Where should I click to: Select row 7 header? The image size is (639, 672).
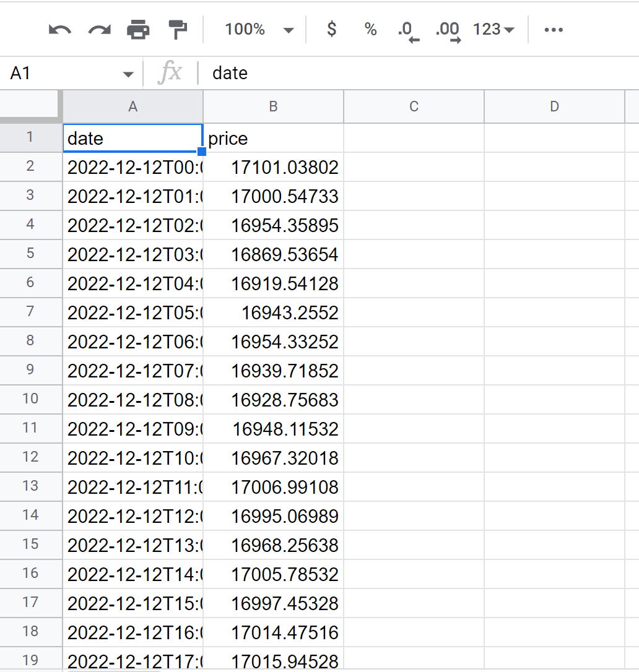pos(30,311)
